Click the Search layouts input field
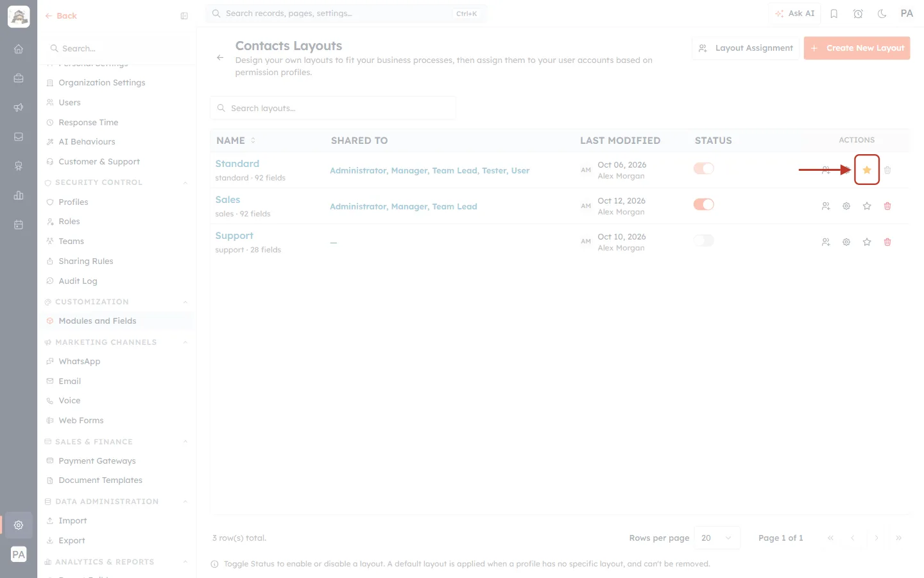Image resolution: width=924 pixels, height=578 pixels. [333, 109]
